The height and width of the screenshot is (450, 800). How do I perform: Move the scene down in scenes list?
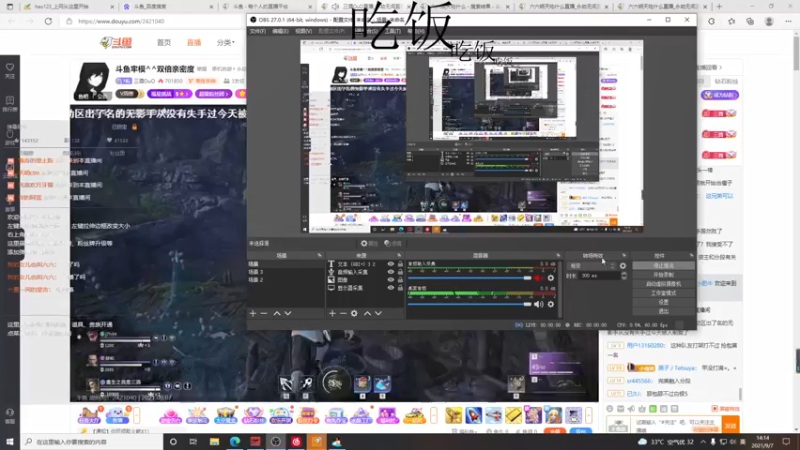coord(288,313)
